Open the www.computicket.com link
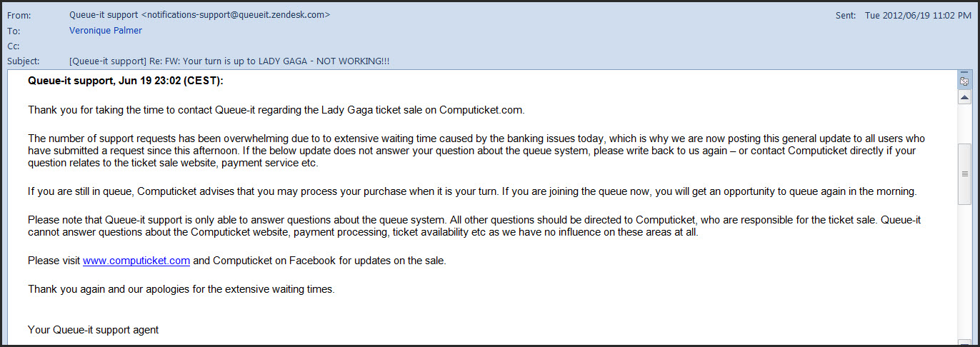Viewport: 980px width, 347px height. coord(136,261)
